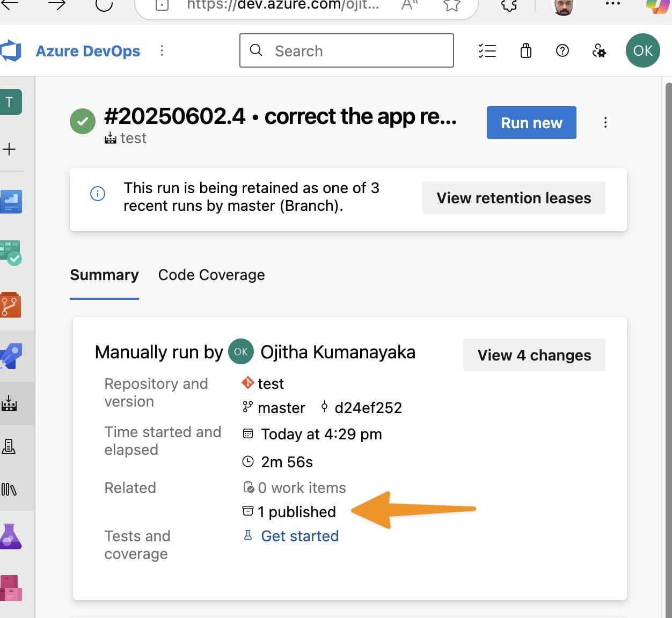This screenshot has height=618, width=672.
Task: Click the plus icon in the sidebar
Action: click(10, 149)
